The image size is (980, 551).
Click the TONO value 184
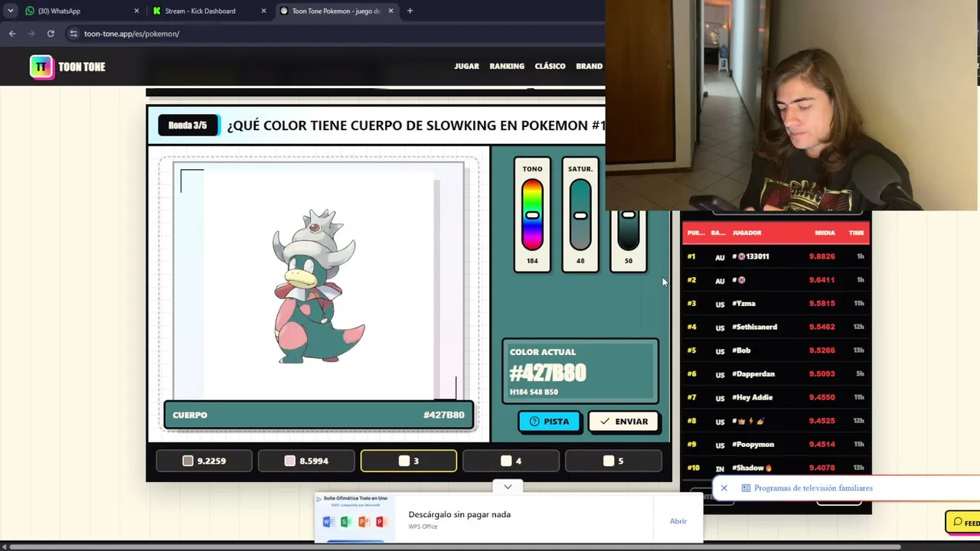click(532, 261)
